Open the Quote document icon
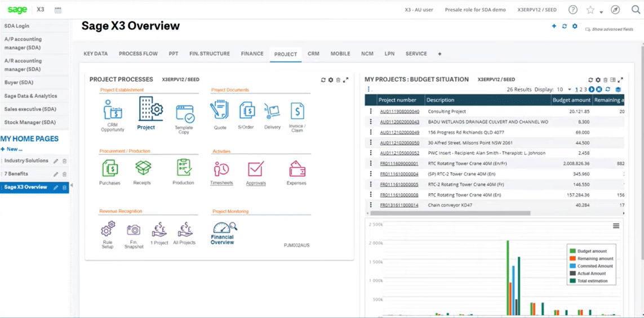The image size is (644, 318). [220, 110]
